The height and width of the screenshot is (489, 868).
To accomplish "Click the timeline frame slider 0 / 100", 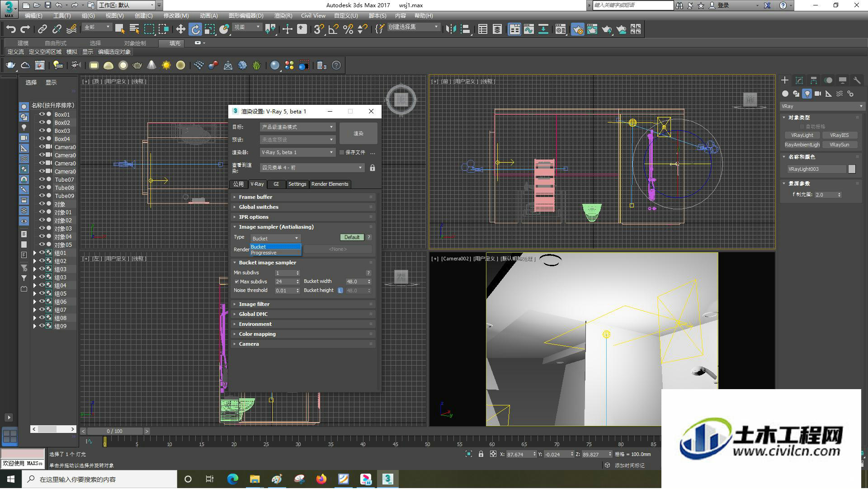I will (x=115, y=431).
